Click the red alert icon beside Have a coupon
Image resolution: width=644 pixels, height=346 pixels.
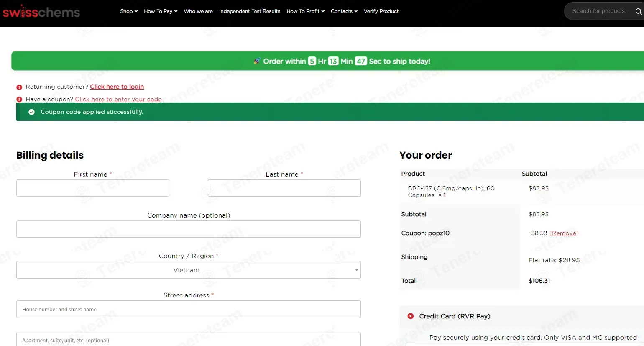(19, 100)
